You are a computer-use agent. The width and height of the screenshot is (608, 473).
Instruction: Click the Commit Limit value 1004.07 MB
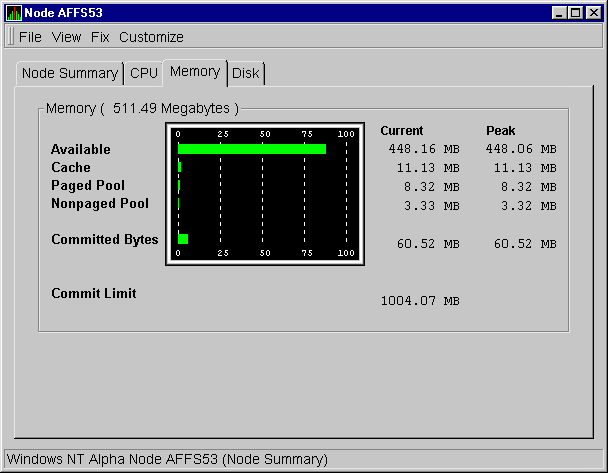(x=420, y=301)
